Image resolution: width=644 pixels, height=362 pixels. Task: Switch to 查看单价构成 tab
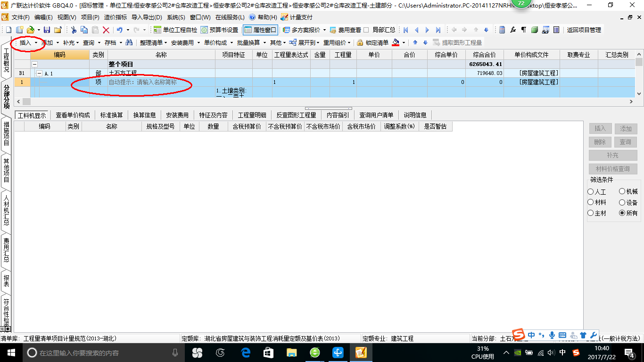pyautogui.click(x=73, y=115)
